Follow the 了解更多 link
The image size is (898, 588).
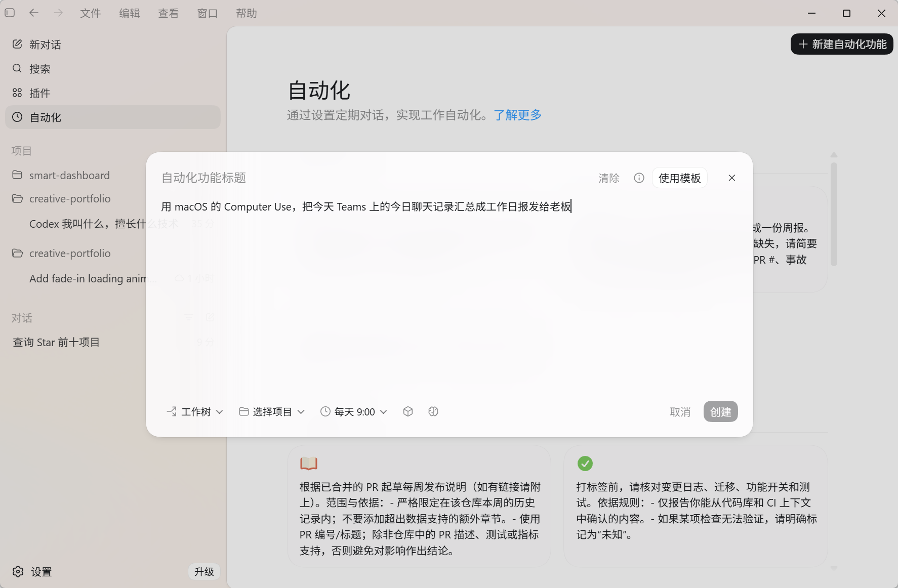[x=517, y=115]
